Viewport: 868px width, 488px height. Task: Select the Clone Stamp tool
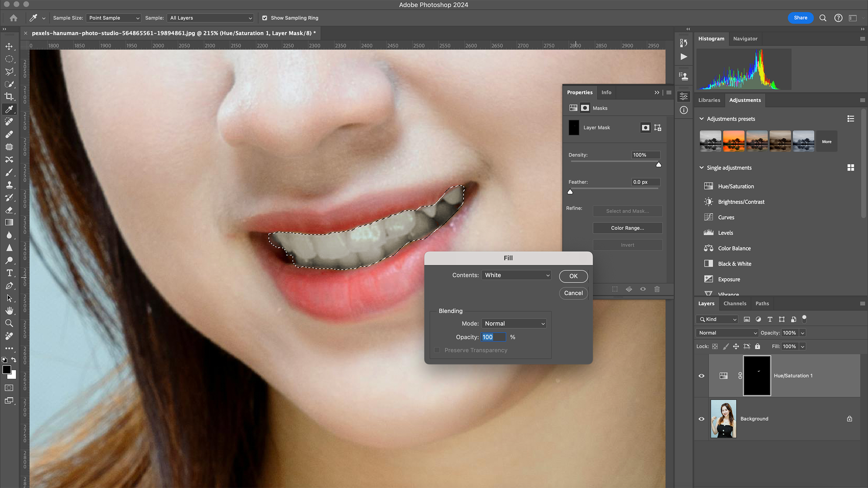coord(9,185)
